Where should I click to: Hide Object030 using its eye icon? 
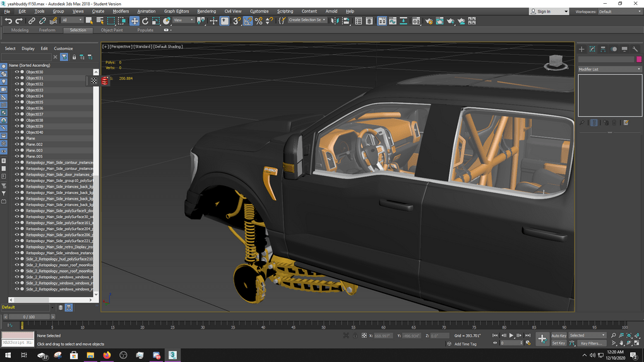click(17, 72)
